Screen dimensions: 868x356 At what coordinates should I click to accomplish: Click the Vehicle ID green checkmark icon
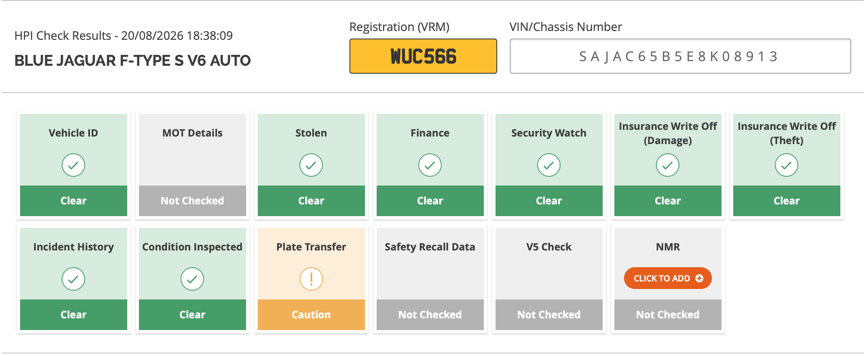(73, 165)
